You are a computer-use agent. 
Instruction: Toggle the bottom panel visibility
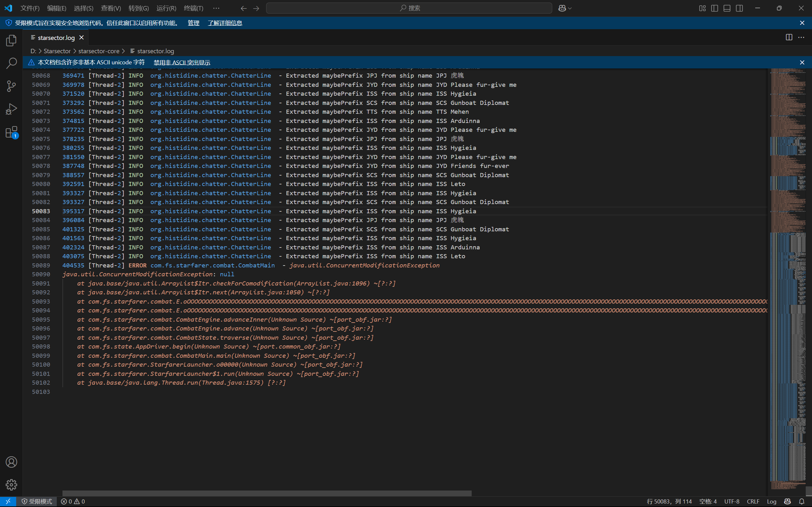[727, 8]
